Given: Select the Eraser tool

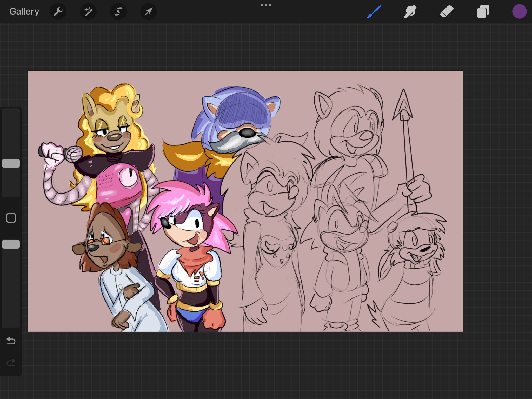Looking at the screenshot, I should tap(447, 11).
